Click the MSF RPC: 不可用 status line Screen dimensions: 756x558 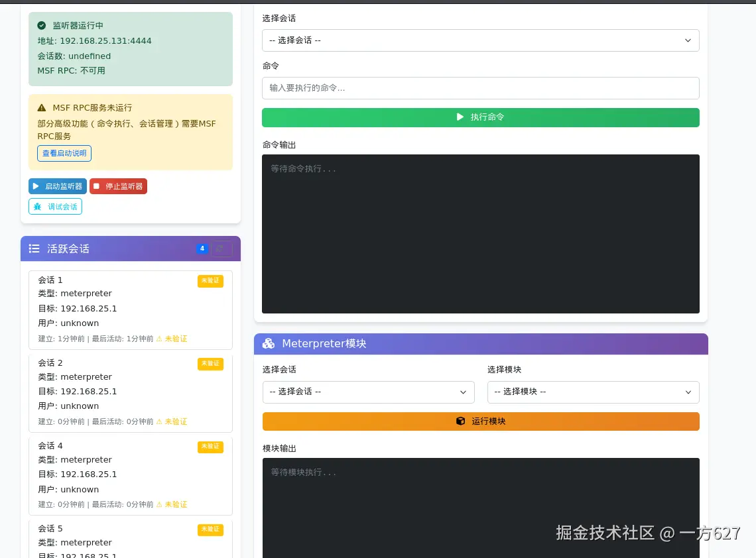[x=72, y=71]
